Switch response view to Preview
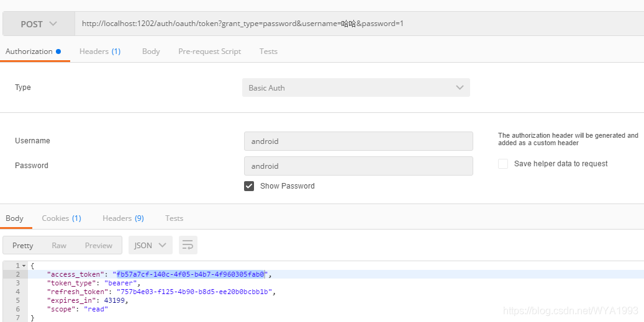Viewport: 644px width, 322px height. pos(99,245)
